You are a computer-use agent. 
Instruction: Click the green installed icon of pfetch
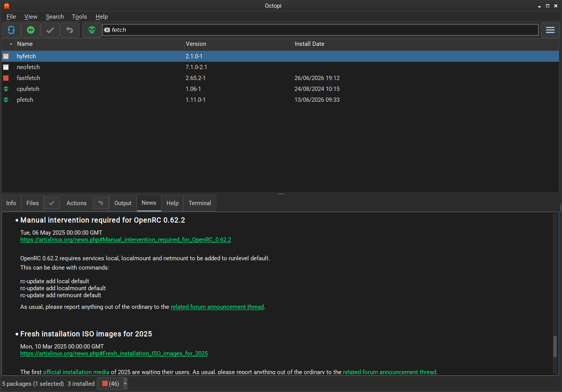coord(6,100)
